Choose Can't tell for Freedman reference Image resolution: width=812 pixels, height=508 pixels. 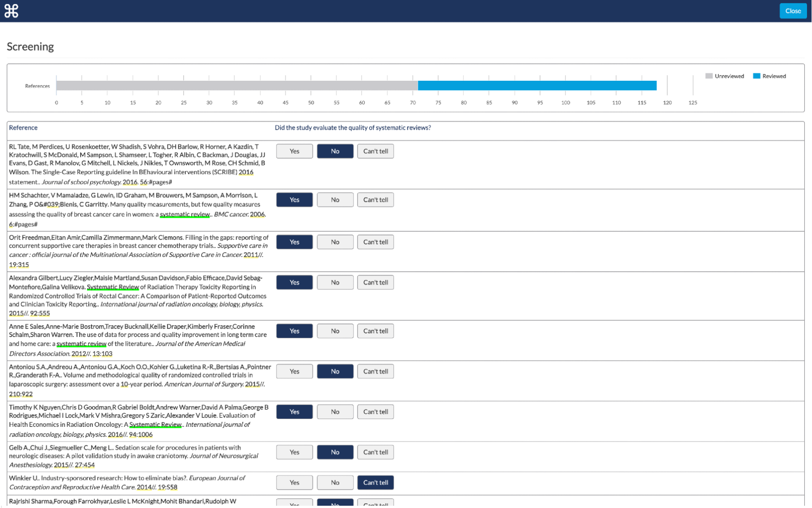coord(375,242)
